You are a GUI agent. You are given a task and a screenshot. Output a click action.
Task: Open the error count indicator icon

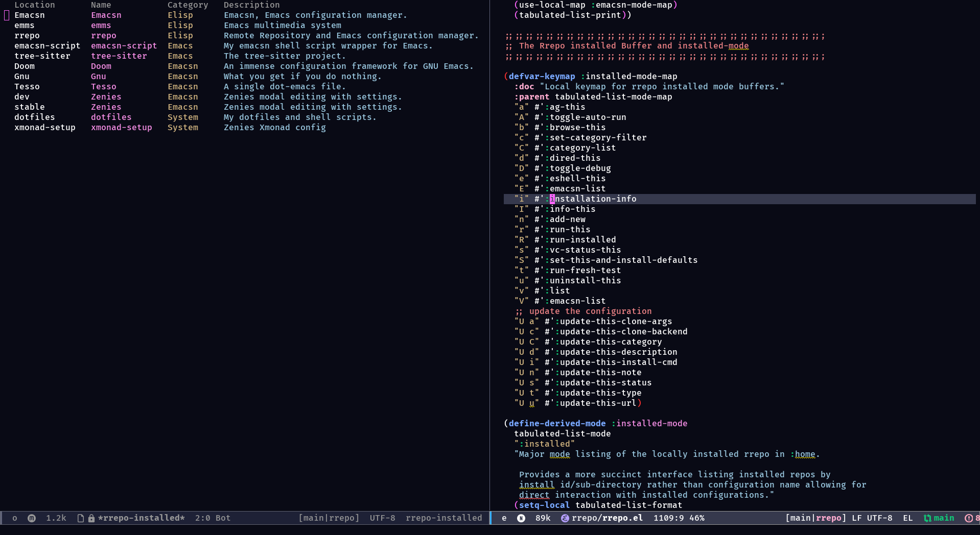pos(968,518)
